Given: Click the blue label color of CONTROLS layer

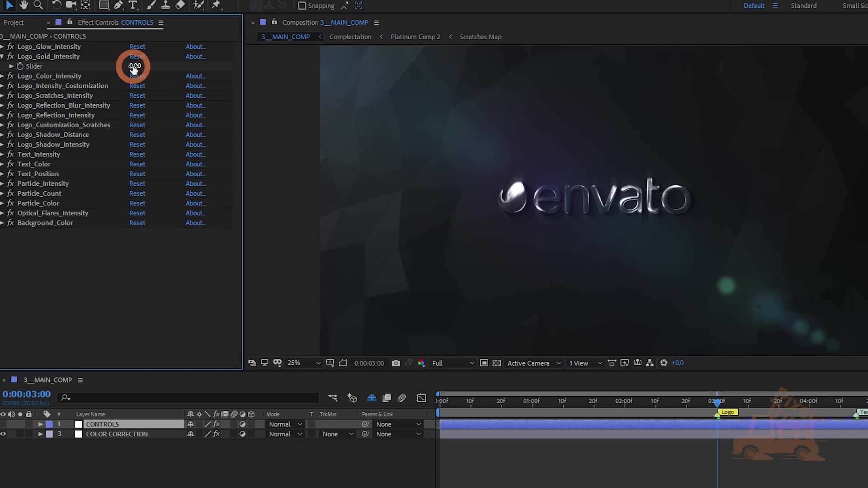Looking at the screenshot, I should (49, 424).
